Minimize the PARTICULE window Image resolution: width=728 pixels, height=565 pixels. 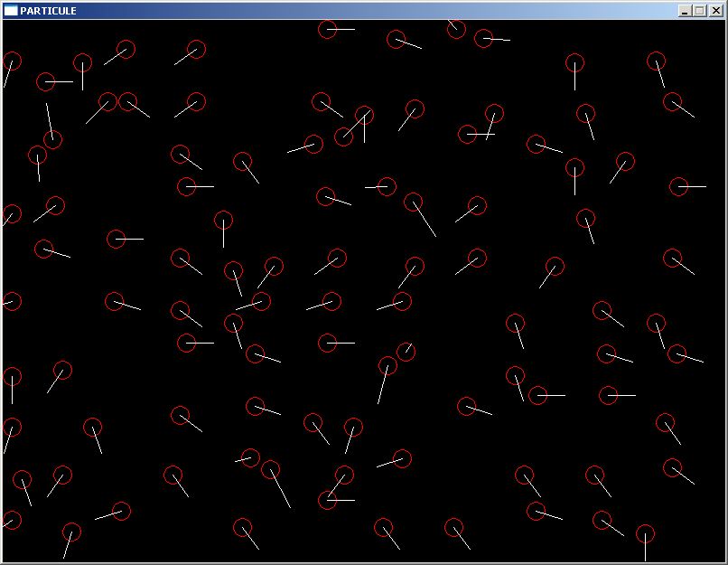(685, 11)
